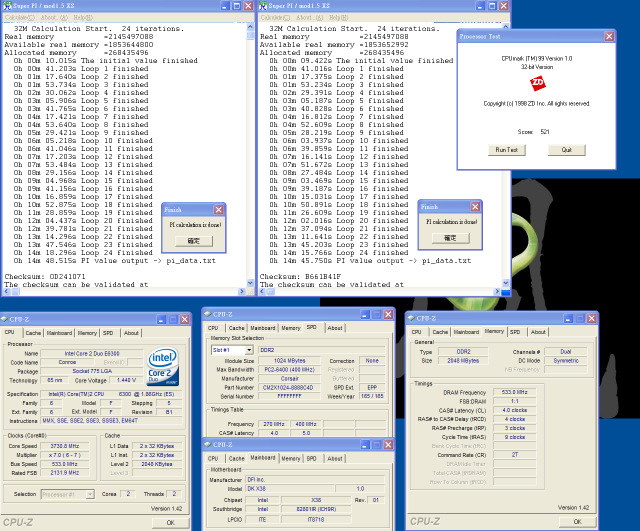Screen dimensions: 640x531
Task: Confirm the Finish dialog in right Super PI
Action: click(450, 238)
